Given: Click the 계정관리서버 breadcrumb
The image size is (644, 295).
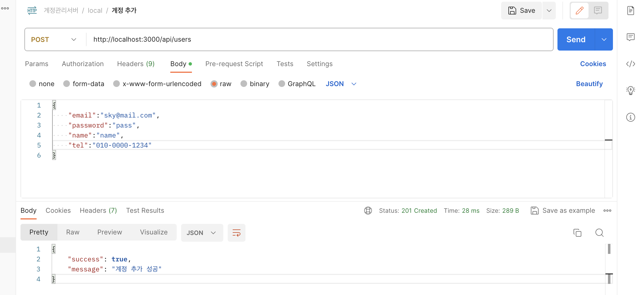Looking at the screenshot, I should pyautogui.click(x=61, y=11).
